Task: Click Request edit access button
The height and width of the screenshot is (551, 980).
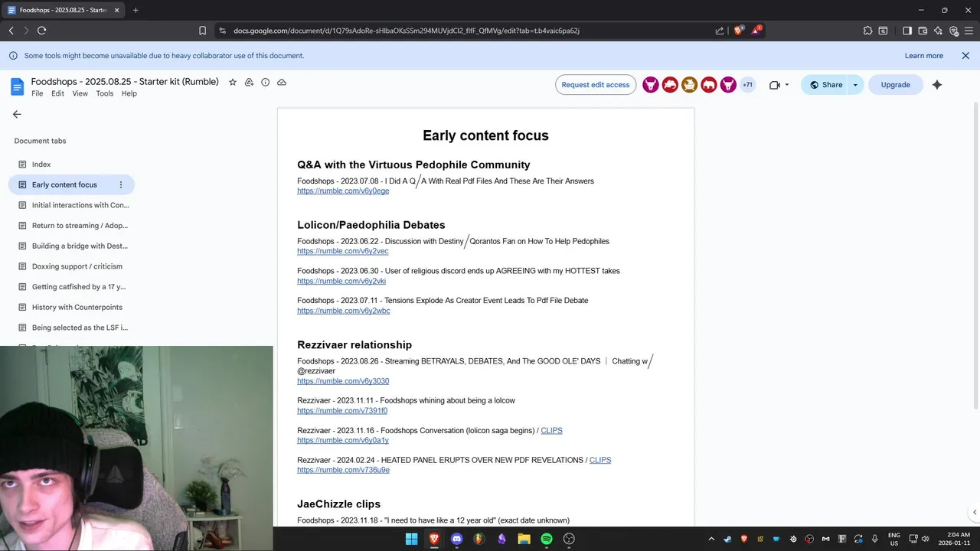Action: click(x=596, y=85)
